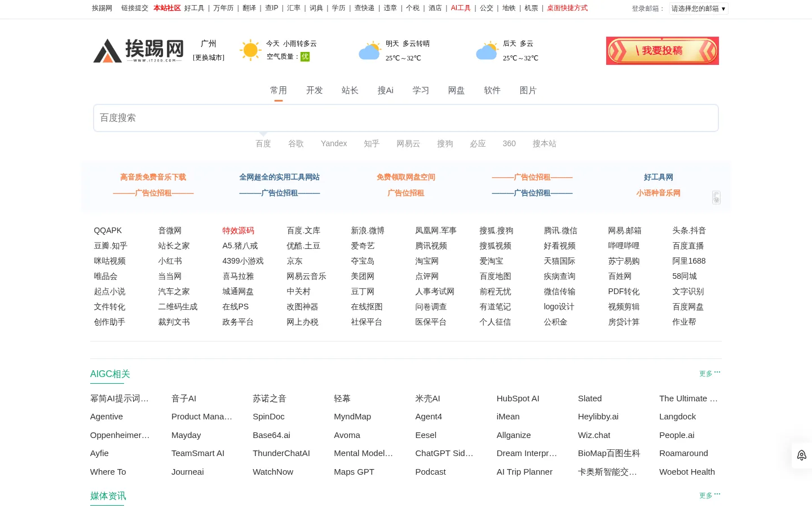Open the 网盘 search tab

coord(456,90)
